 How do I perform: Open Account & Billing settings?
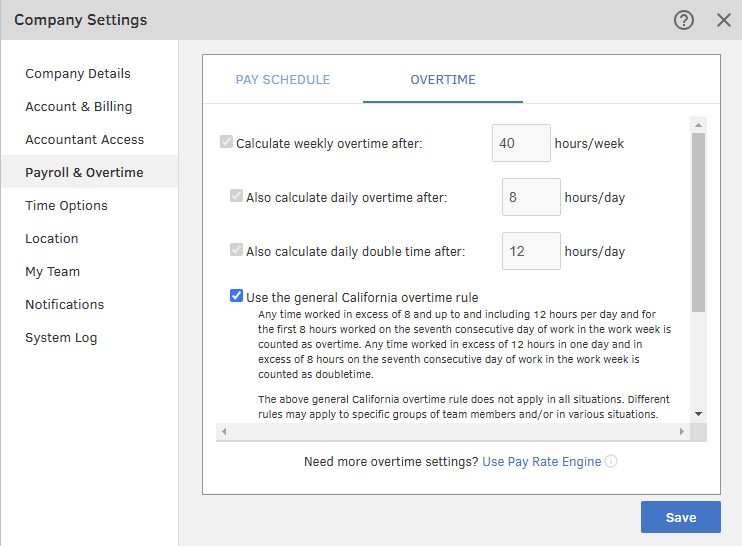79,106
